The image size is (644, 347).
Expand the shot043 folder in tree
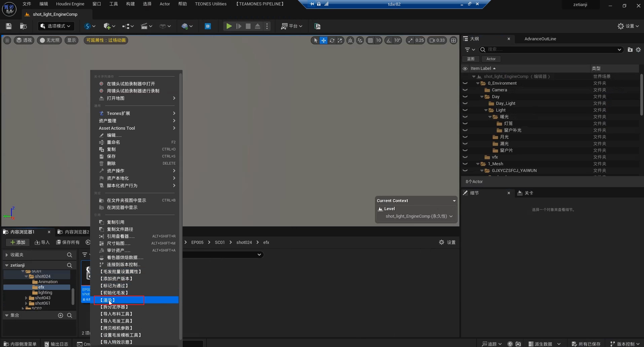pyautogui.click(x=26, y=298)
